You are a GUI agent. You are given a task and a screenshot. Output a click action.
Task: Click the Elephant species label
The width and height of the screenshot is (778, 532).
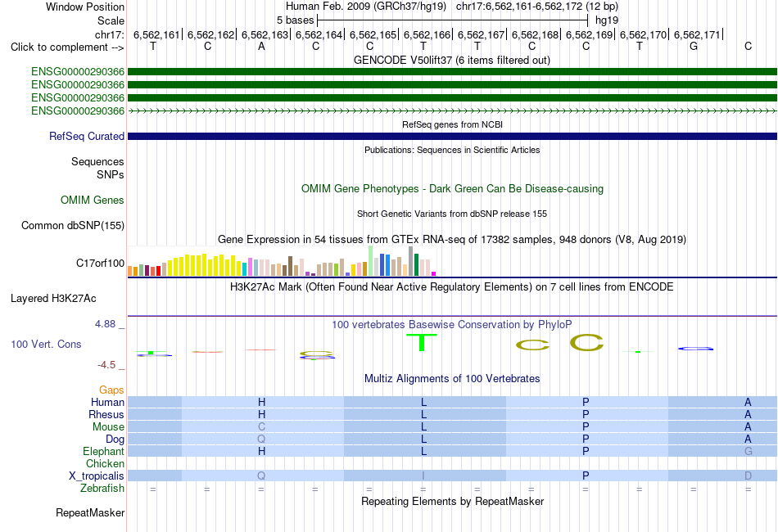tap(103, 452)
